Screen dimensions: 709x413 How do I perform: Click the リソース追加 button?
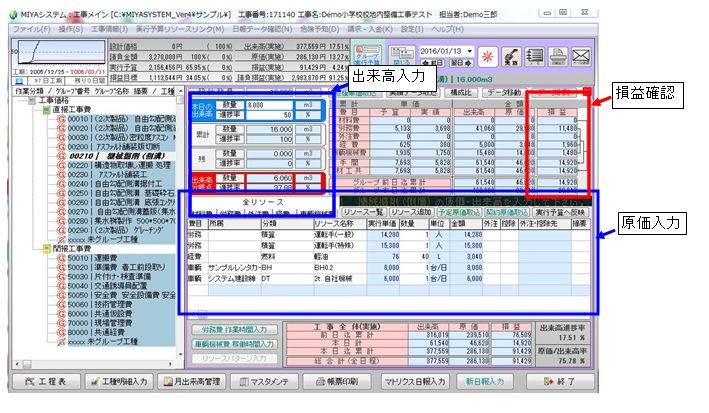[411, 212]
